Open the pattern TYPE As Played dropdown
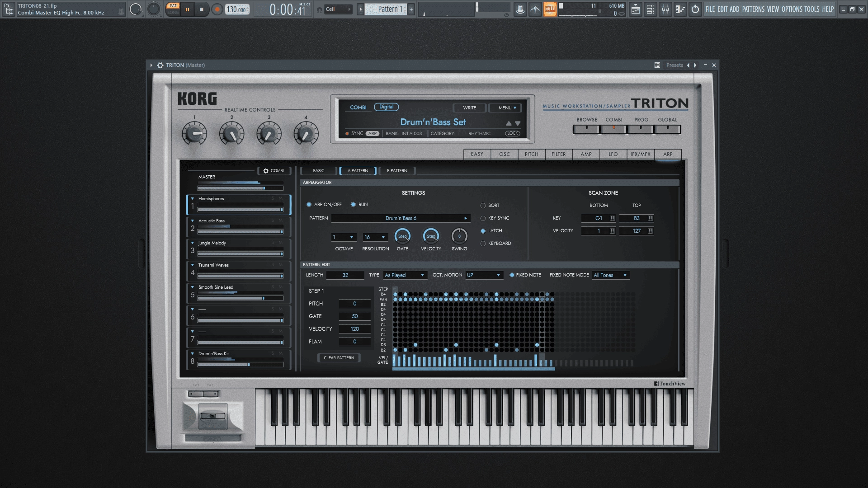The height and width of the screenshot is (488, 868). point(405,275)
